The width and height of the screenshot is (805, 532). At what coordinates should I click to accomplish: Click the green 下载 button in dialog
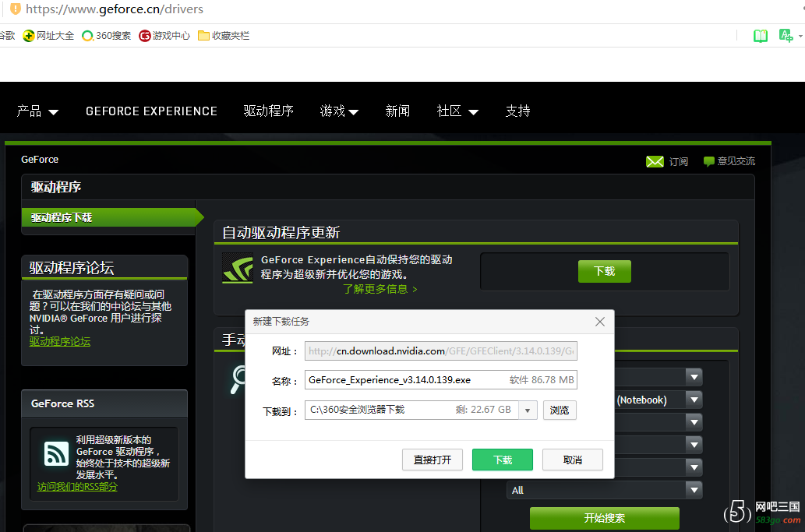[503, 460]
